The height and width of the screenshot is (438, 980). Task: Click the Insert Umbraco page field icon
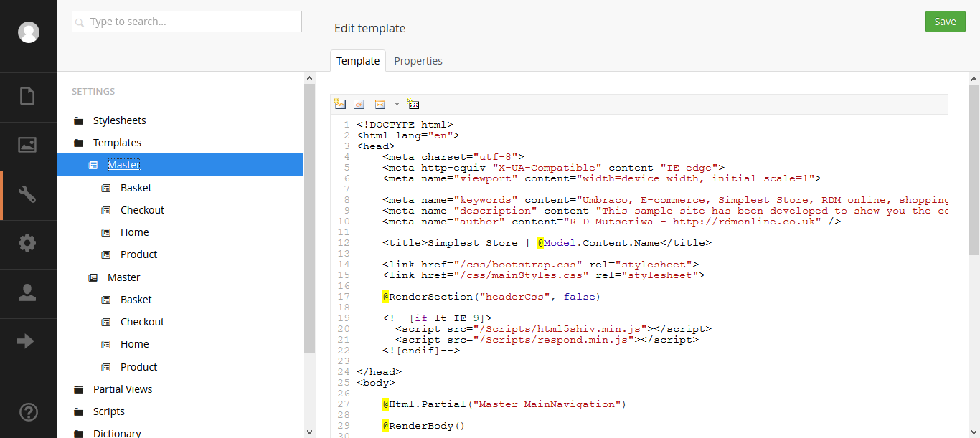click(x=340, y=104)
